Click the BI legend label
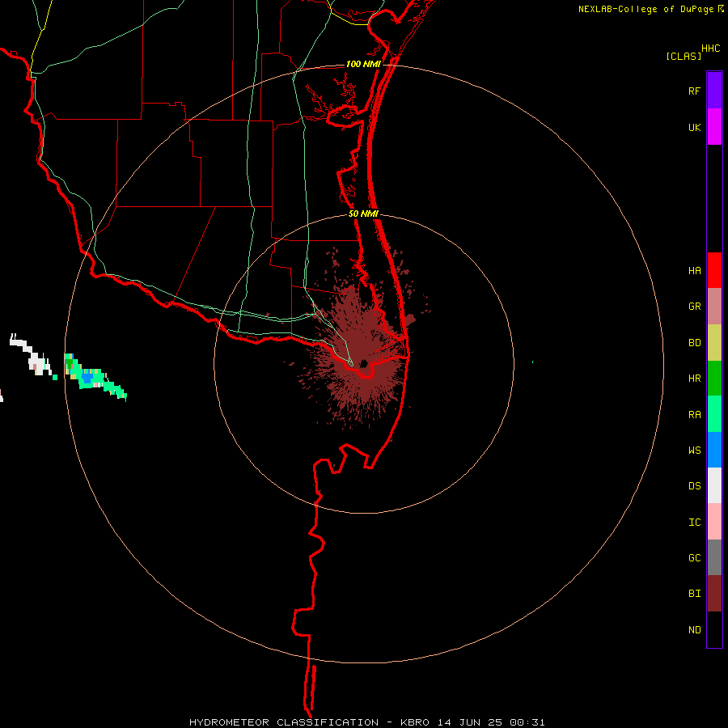This screenshot has height=728, width=728. 694,594
